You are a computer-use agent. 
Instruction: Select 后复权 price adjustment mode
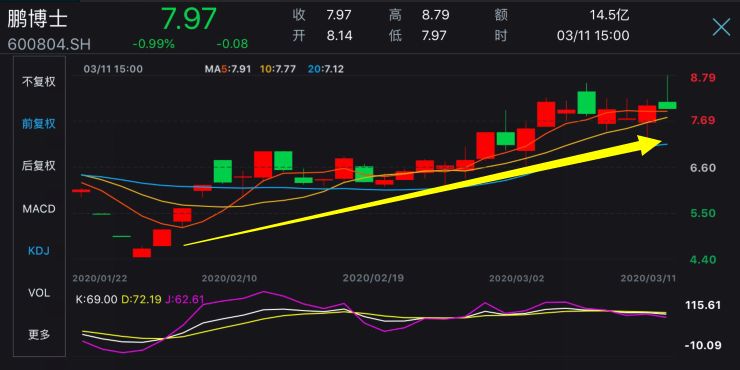[39, 166]
